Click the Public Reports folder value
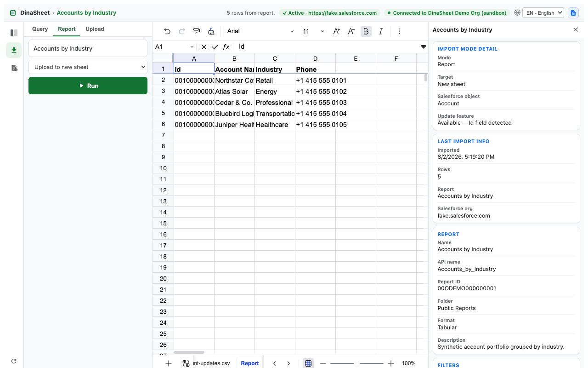 pos(457,308)
